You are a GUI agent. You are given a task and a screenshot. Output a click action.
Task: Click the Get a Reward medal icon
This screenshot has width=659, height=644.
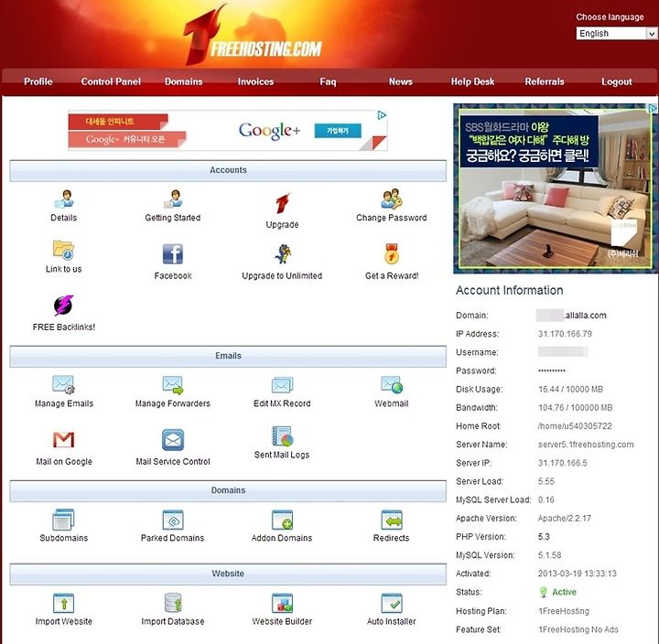coord(392,253)
